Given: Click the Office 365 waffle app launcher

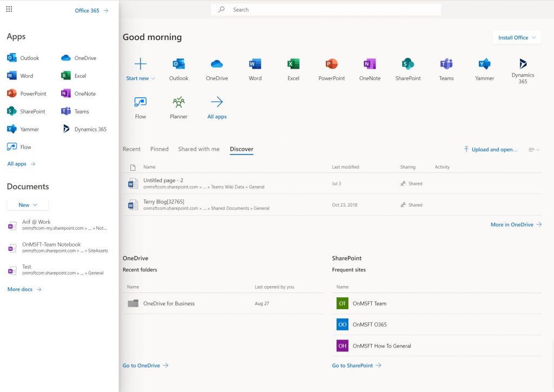Looking at the screenshot, I should [x=9, y=9].
